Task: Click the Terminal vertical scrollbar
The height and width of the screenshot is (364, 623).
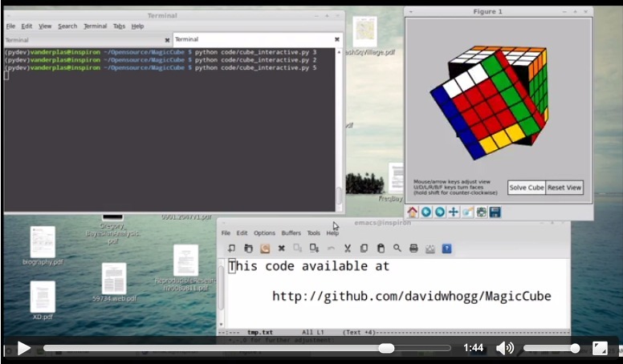Action: (339, 130)
